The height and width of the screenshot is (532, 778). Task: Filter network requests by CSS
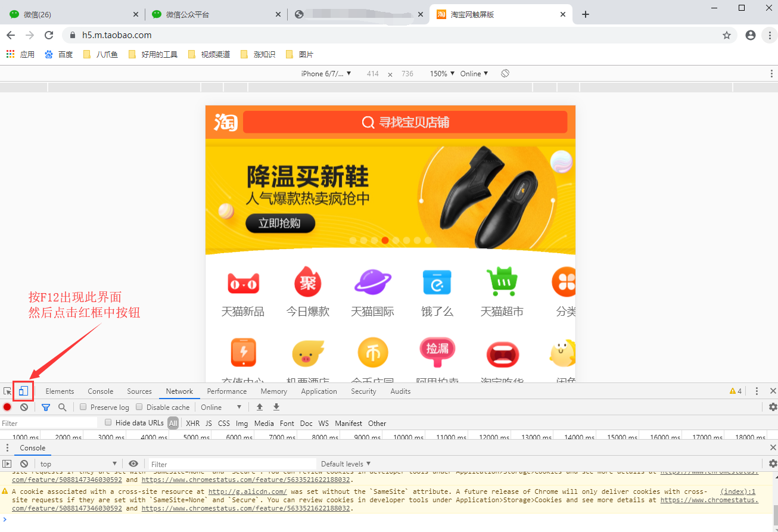[224, 423]
